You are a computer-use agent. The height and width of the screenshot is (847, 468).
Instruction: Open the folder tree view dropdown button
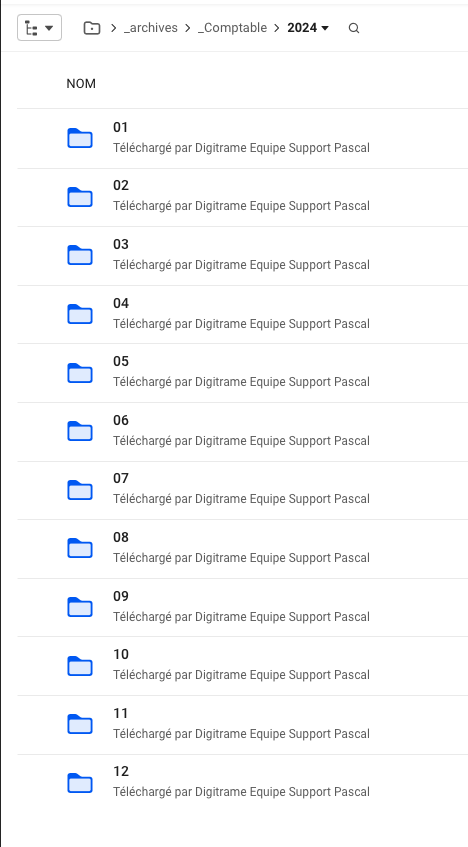39,28
